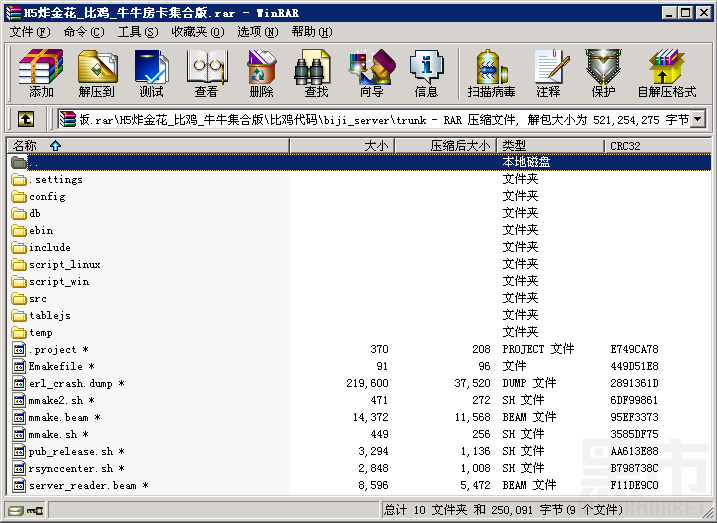The height and width of the screenshot is (523, 717).
Task: Sort by 名称 column header
Action: [148, 146]
